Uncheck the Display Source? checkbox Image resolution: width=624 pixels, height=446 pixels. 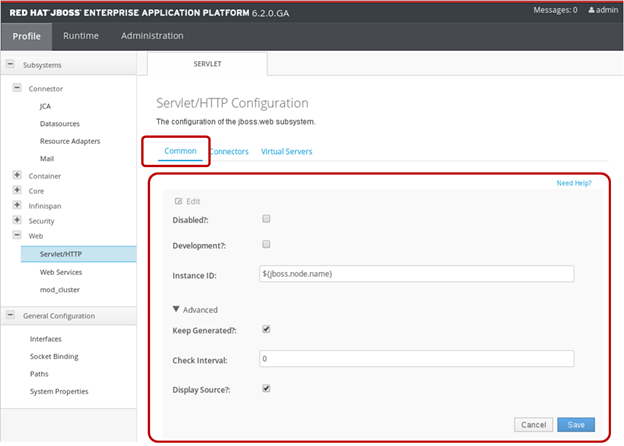point(266,388)
